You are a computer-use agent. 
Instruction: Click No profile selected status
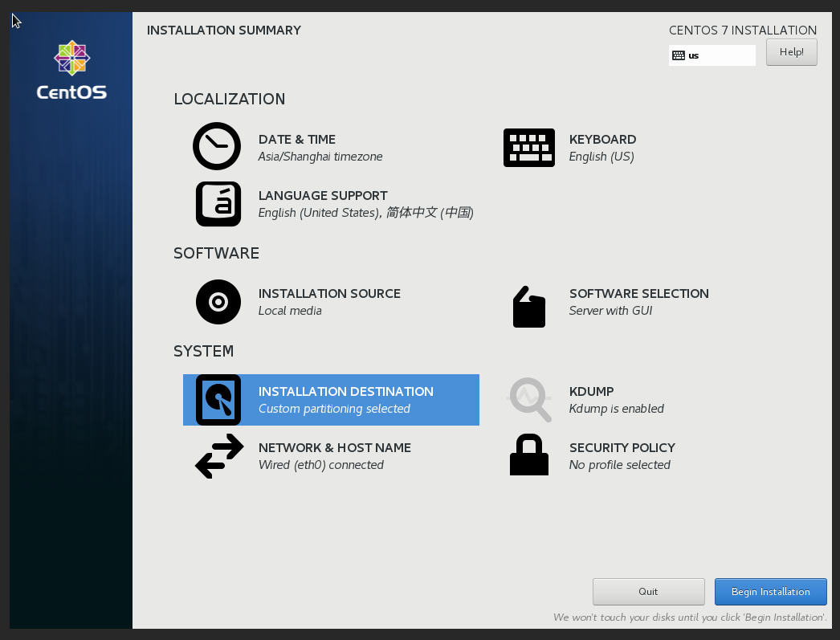pyautogui.click(x=620, y=465)
